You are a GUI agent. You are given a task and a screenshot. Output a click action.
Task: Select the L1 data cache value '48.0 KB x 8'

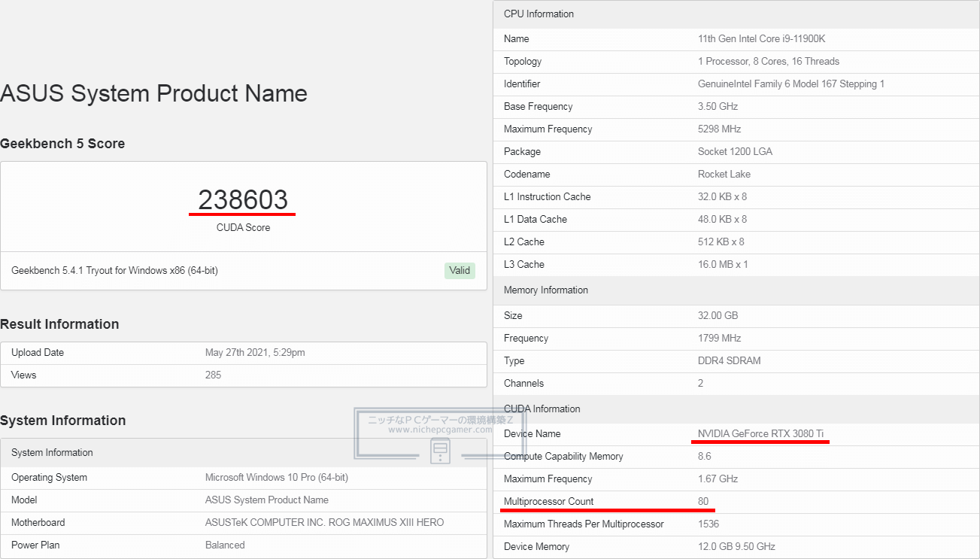tap(723, 220)
